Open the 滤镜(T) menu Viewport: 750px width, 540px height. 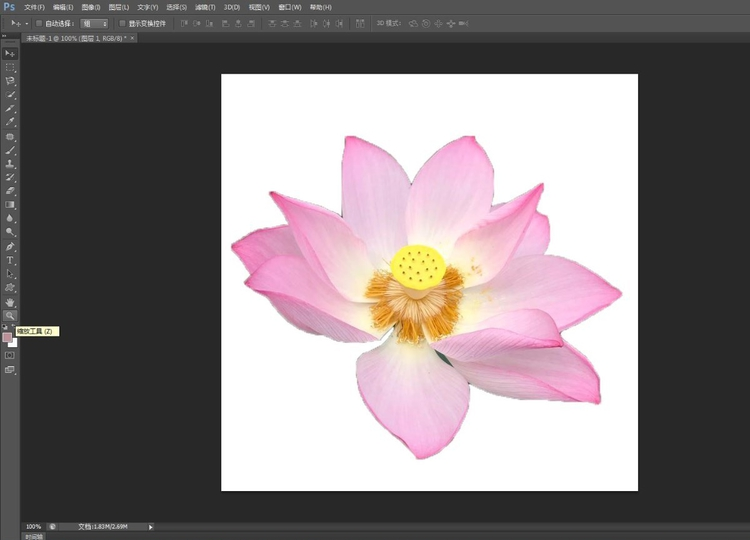click(x=205, y=7)
